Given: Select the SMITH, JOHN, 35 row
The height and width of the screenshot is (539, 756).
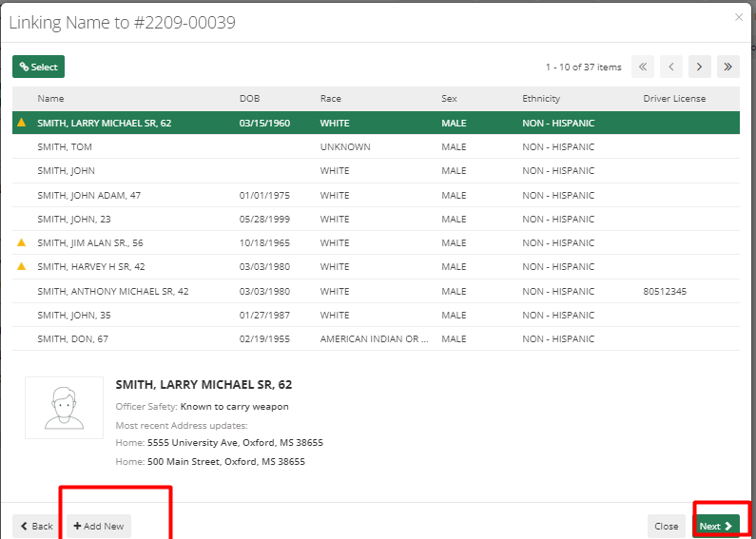Looking at the screenshot, I should pyautogui.click(x=376, y=315).
